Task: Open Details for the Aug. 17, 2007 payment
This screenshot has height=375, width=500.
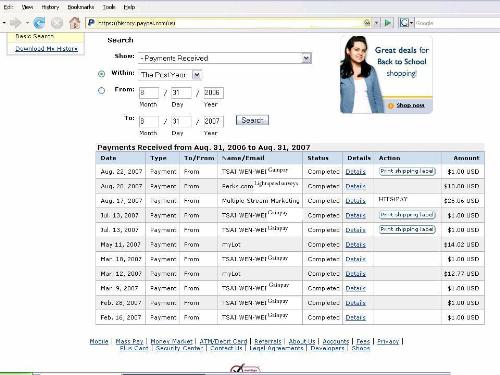Action: [355, 201]
